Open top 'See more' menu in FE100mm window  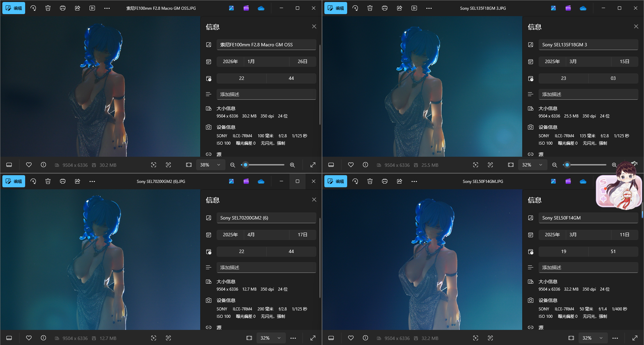click(107, 8)
